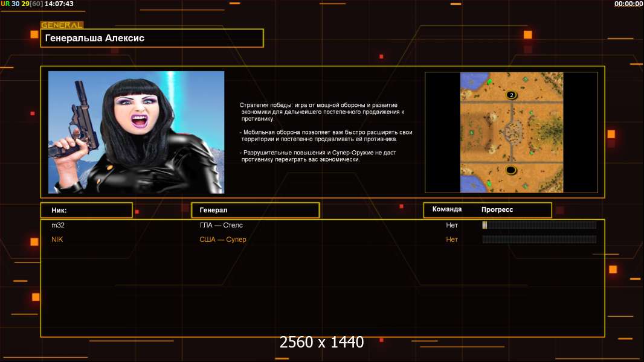644x362 pixels.
Task: Click the m32 loading progress bar
Action: click(x=539, y=225)
